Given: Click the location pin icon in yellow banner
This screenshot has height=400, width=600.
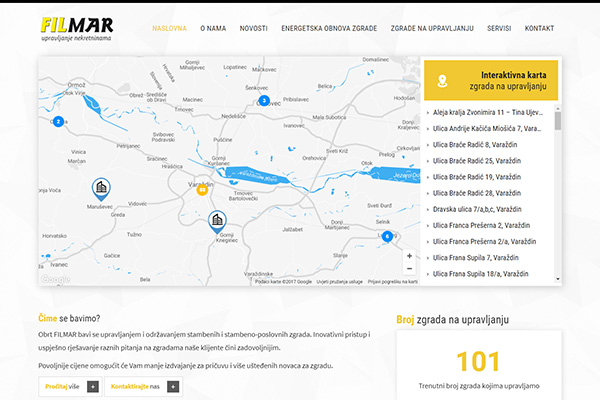Looking at the screenshot, I should click(x=442, y=81).
